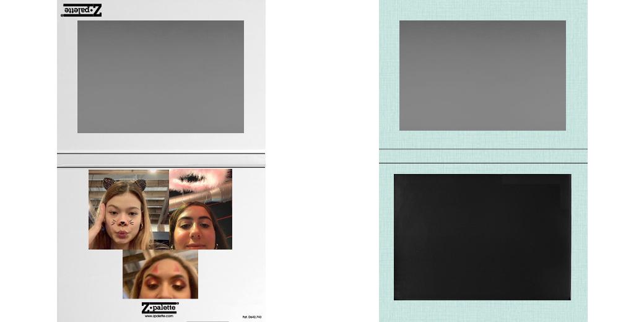
Task: Click the blank gap between the two palettes
Action: [322, 161]
